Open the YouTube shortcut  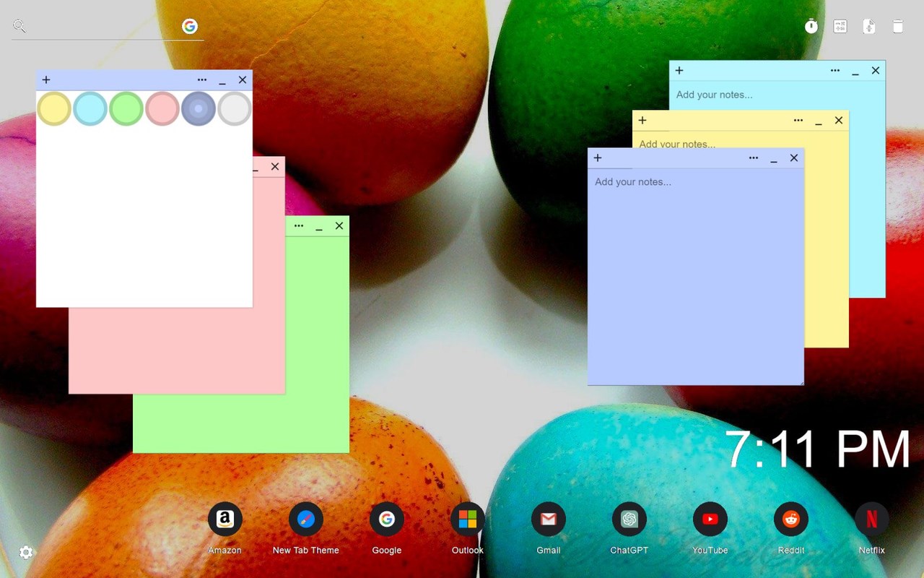tap(710, 519)
